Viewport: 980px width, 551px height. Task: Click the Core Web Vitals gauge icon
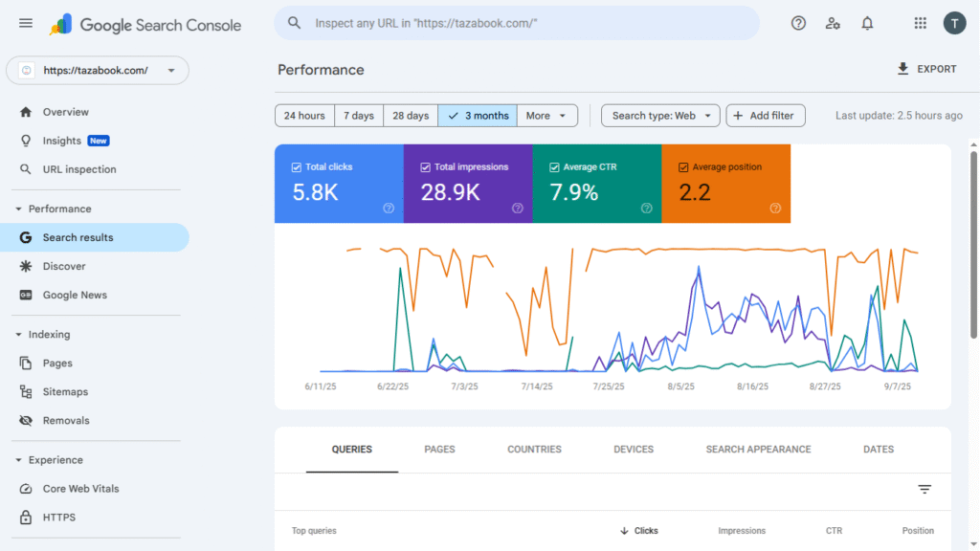tap(26, 489)
